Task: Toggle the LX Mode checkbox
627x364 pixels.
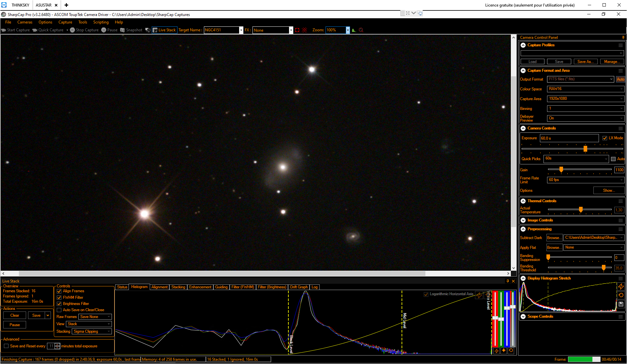Action: point(605,138)
